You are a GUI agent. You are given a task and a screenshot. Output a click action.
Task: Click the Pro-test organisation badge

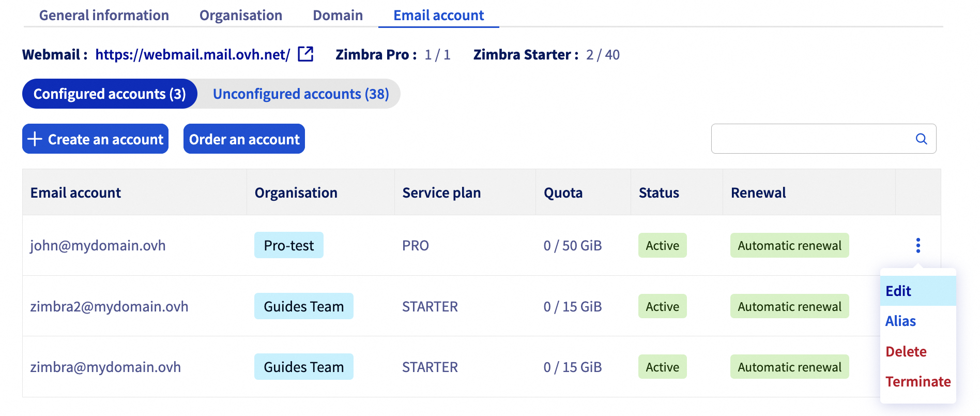coord(289,245)
